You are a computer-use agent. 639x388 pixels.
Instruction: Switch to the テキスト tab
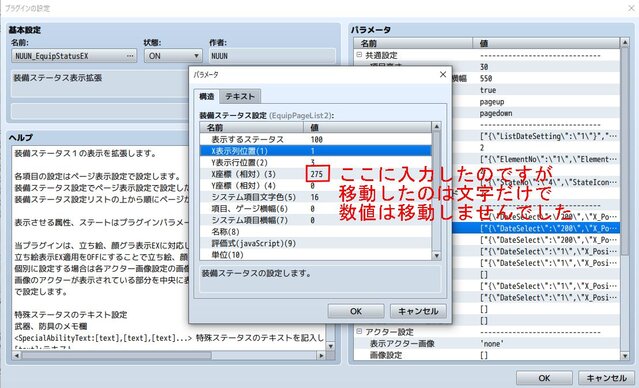point(240,97)
